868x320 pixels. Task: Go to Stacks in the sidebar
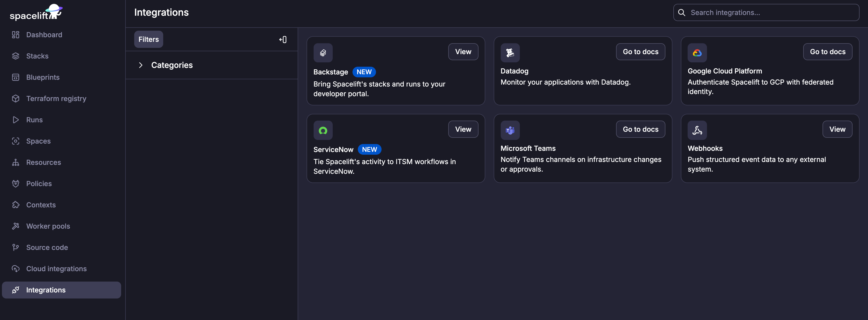tap(37, 56)
